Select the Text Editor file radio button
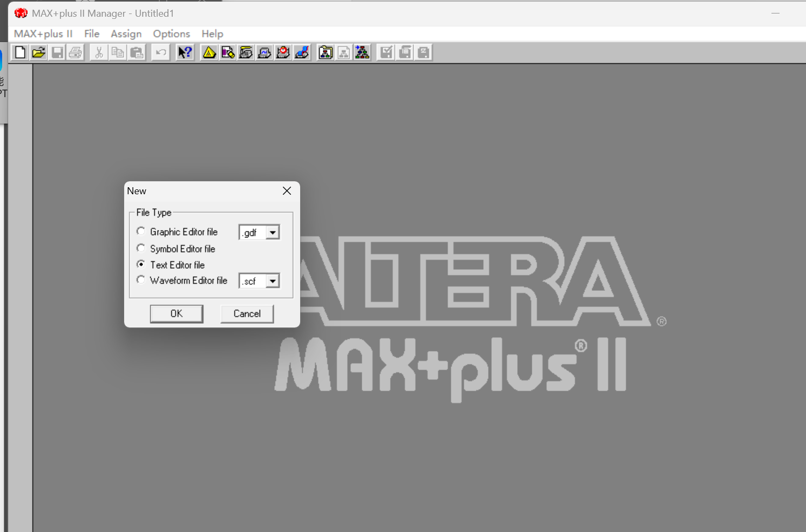The image size is (806, 532). point(141,264)
